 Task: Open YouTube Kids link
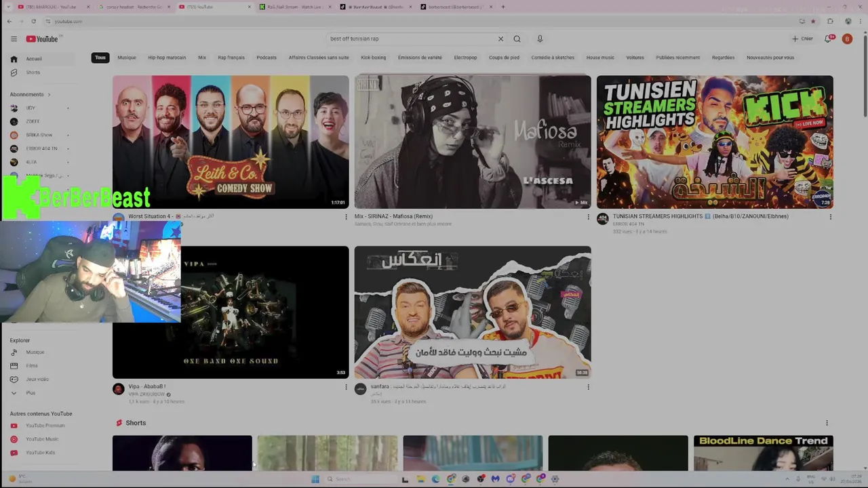42,453
